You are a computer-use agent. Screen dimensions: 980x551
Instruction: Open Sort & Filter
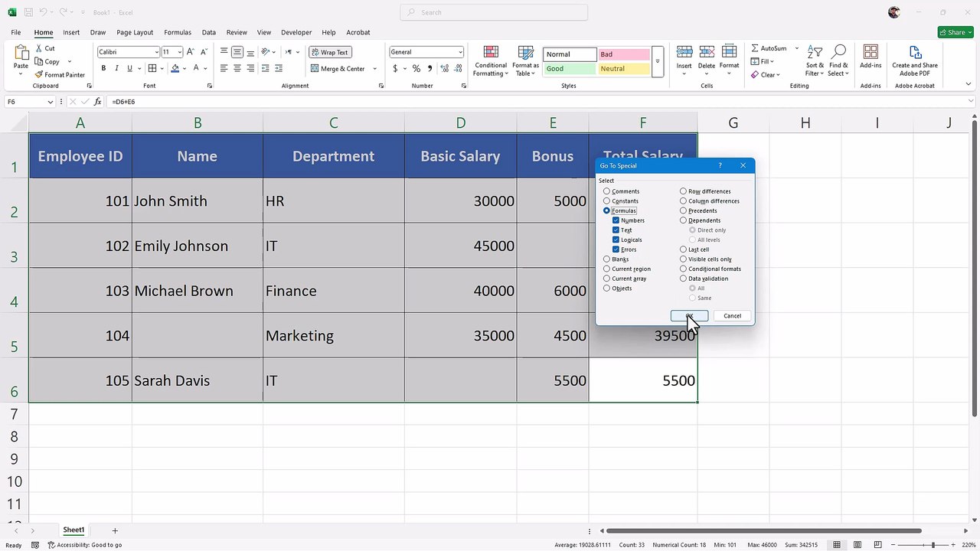pyautogui.click(x=815, y=60)
